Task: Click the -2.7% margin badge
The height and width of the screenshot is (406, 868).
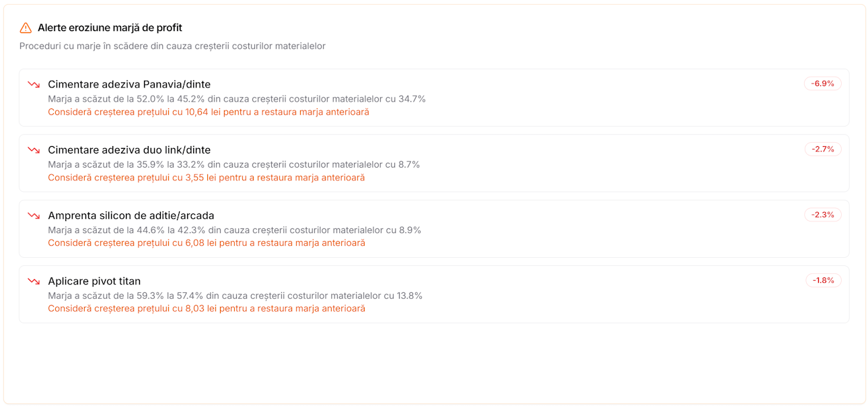Action: point(822,149)
